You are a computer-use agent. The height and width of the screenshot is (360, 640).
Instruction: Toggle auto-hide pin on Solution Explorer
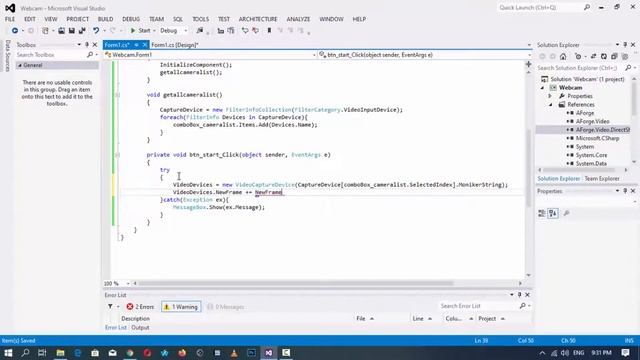pos(625,44)
